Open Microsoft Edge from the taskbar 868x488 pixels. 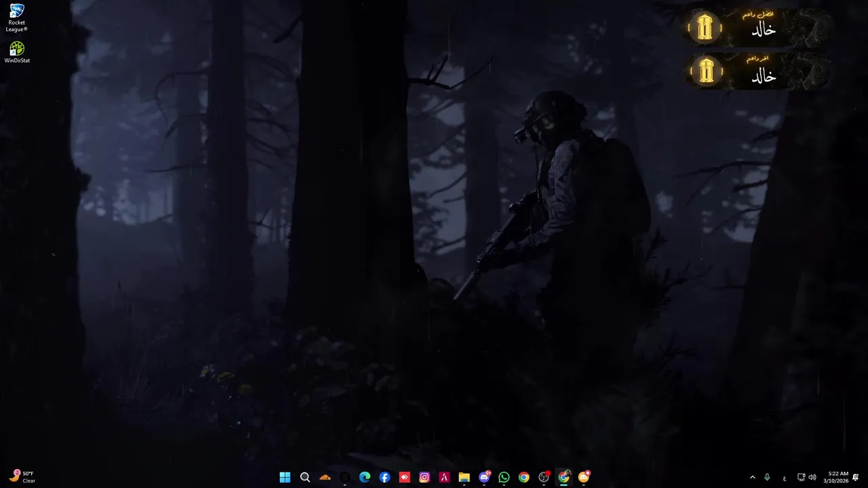[x=365, y=477]
